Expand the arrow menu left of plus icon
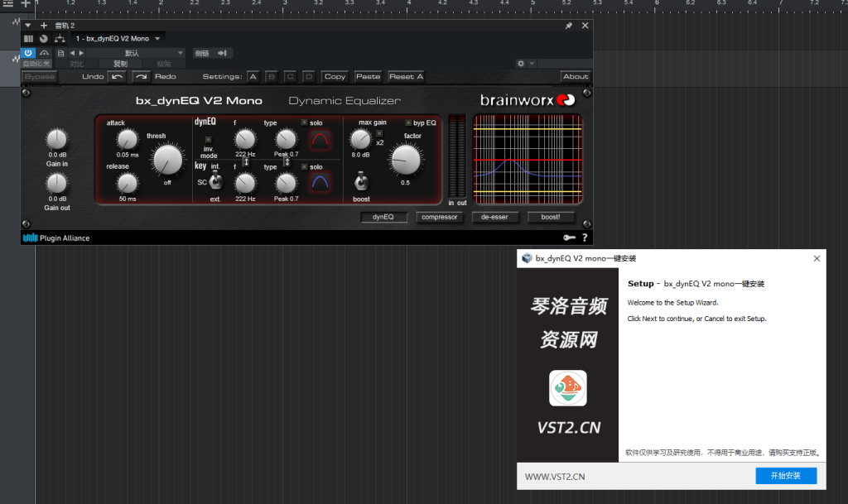Viewport: 848px width, 504px height. point(27,26)
